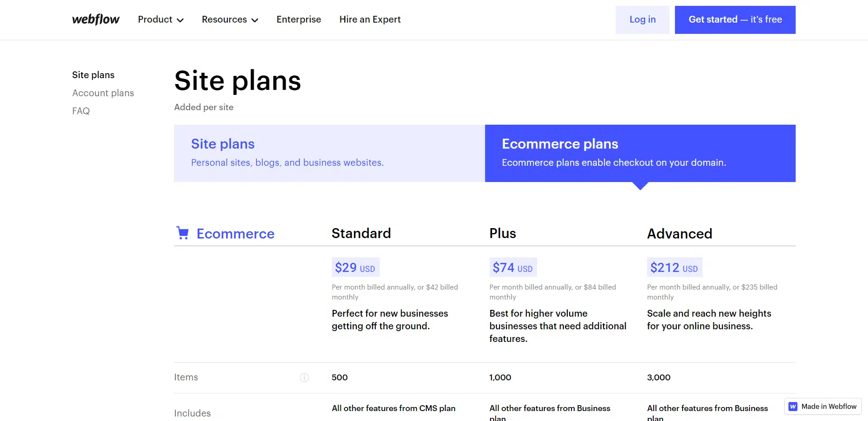Click the $212 USD Advanced price

(674, 268)
